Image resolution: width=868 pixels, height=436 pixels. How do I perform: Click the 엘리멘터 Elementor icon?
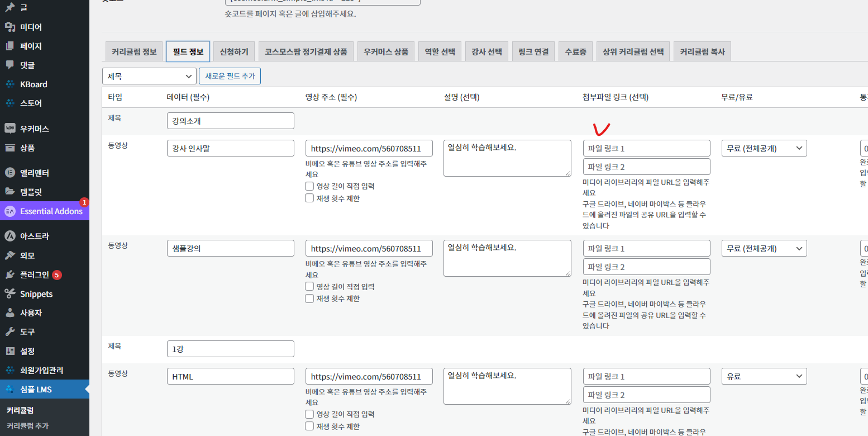coord(9,173)
